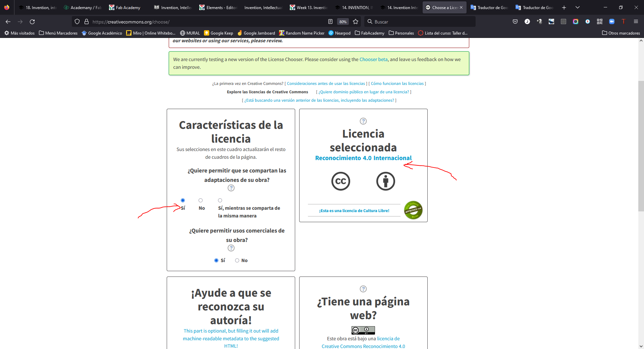Go back with the browser back arrow
This screenshot has width=644, height=349.
(8, 21)
